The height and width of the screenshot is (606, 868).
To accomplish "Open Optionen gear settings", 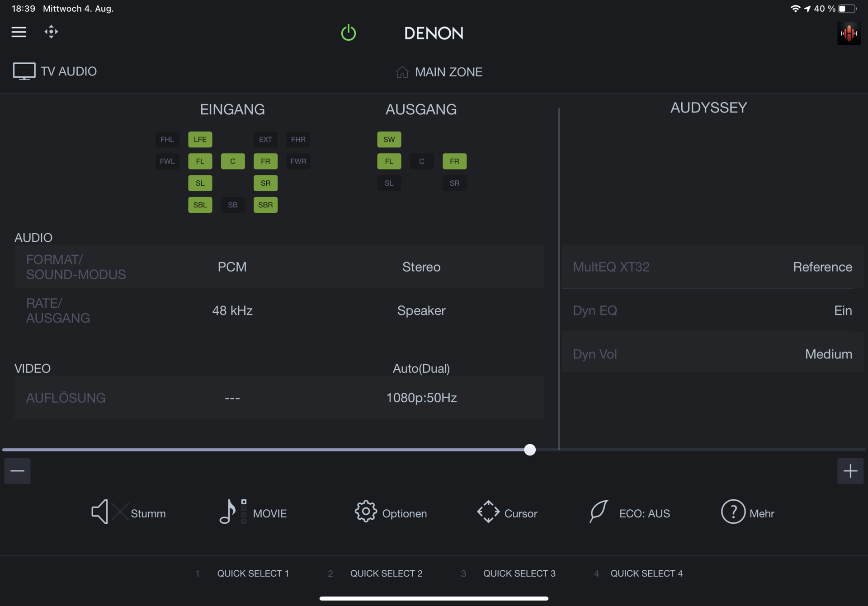I will (x=391, y=512).
